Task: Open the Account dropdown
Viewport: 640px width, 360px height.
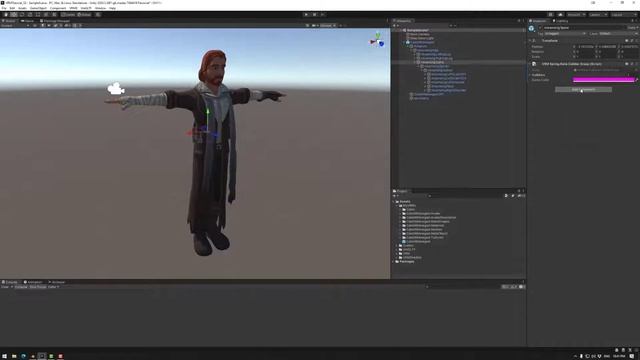Action: click(x=576, y=15)
